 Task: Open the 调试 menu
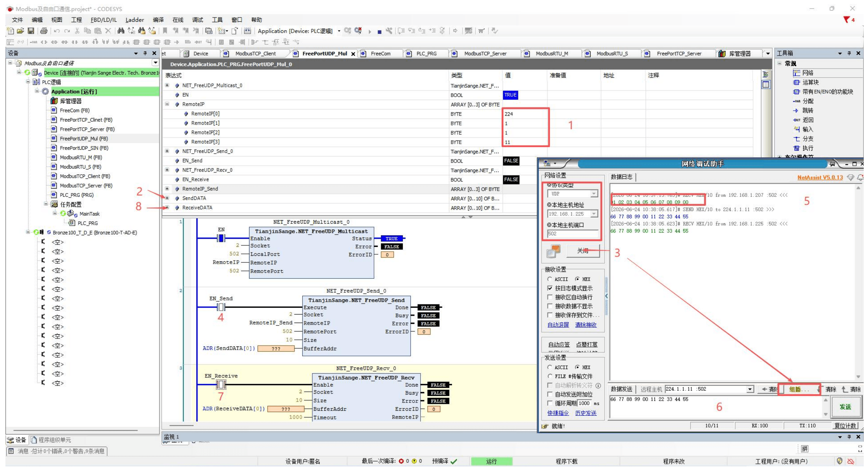(198, 20)
